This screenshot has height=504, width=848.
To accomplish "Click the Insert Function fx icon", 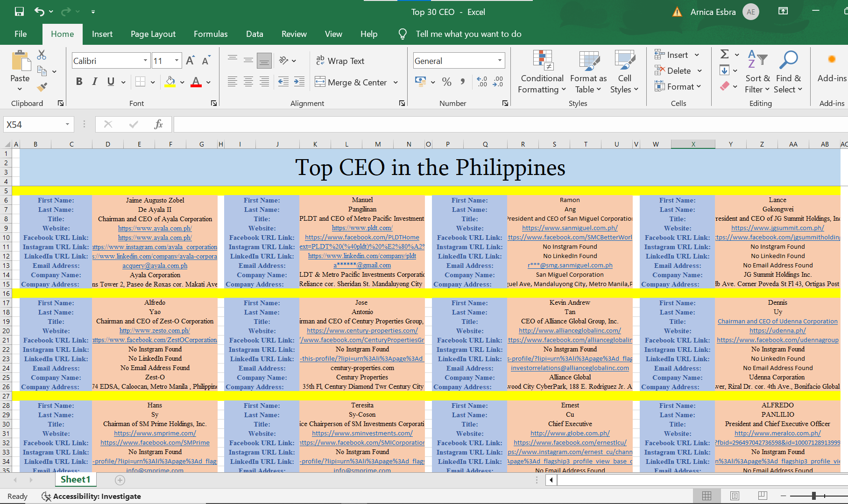I will (159, 124).
